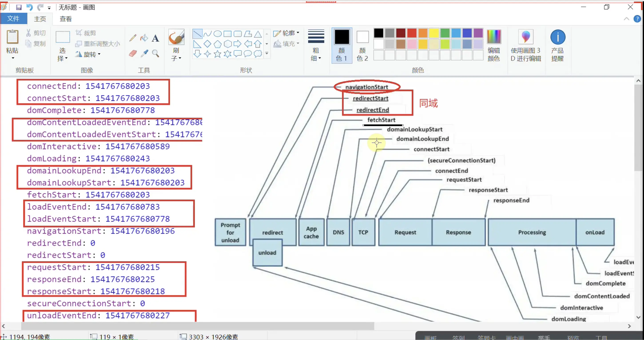Pick the red color swatch
The height and width of the screenshot is (340, 644).
[411, 33]
